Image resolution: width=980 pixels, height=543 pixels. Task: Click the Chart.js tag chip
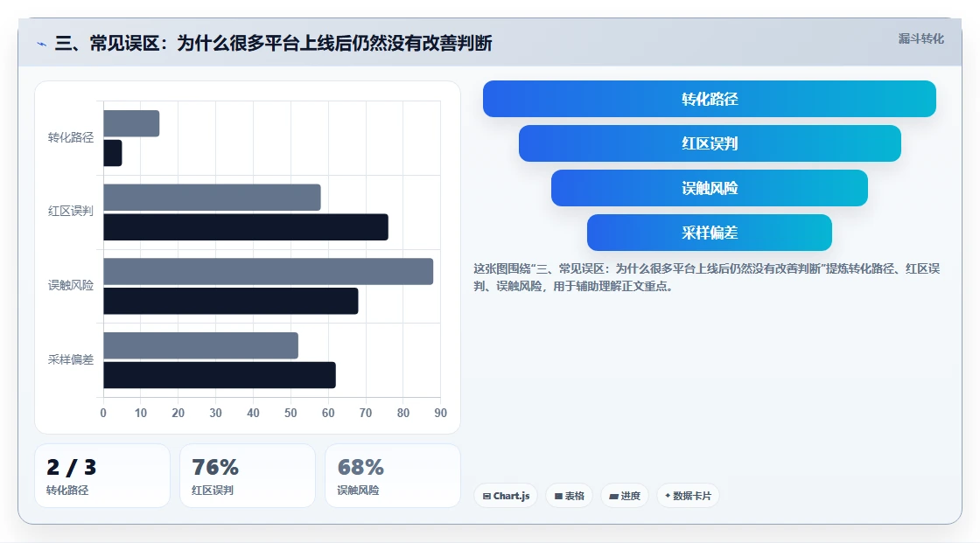click(x=506, y=496)
